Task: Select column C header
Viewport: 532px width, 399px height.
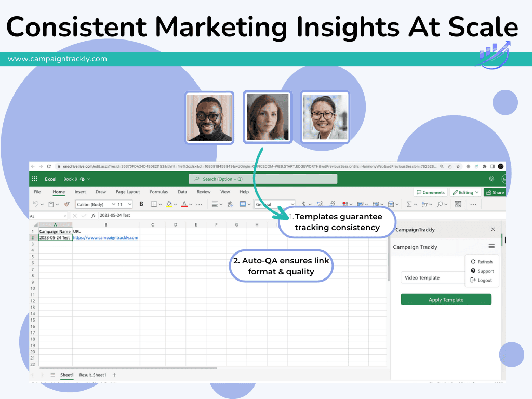Action: click(153, 224)
